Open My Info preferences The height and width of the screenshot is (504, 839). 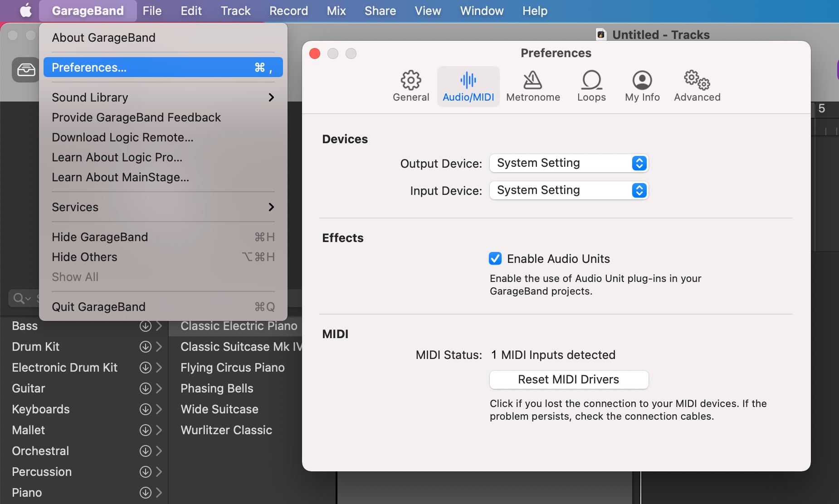point(642,86)
